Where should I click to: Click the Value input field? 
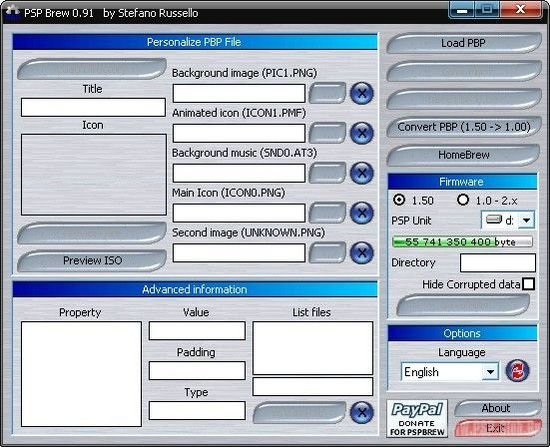(x=197, y=331)
